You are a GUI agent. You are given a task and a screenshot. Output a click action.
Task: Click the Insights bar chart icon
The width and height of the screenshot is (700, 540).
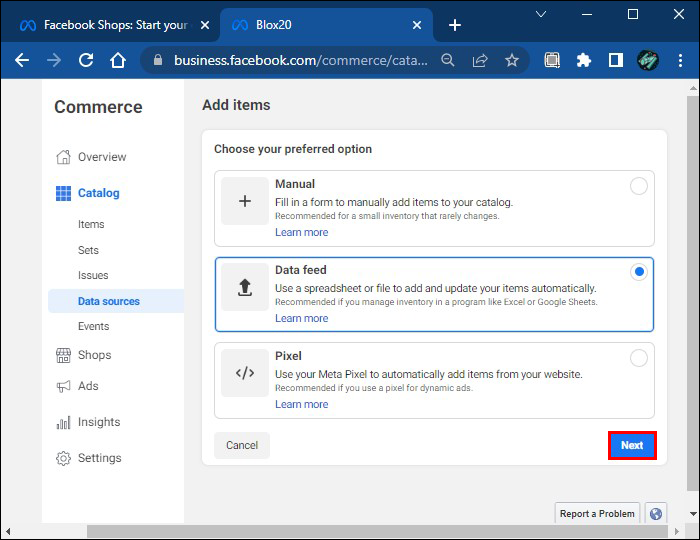[x=63, y=422]
